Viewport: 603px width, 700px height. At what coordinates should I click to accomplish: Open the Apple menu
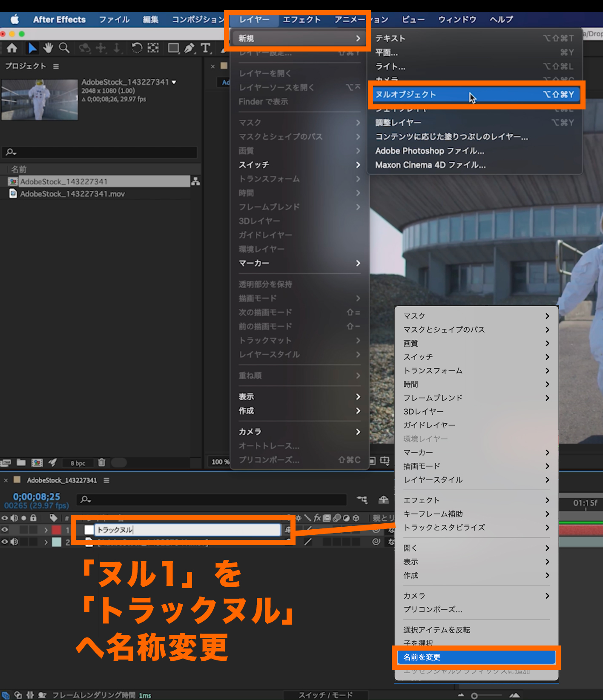coord(15,19)
